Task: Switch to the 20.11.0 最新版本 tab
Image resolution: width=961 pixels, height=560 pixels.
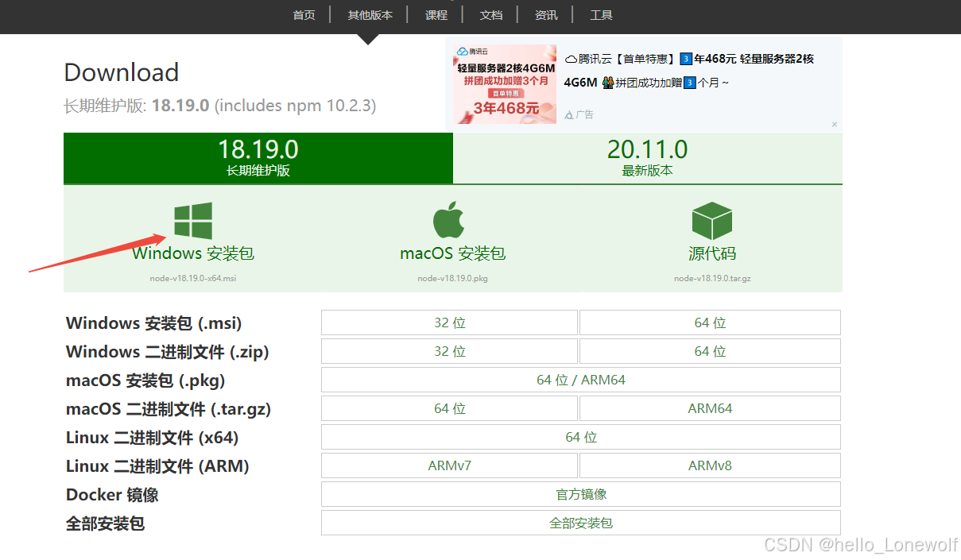Action: pos(648,158)
